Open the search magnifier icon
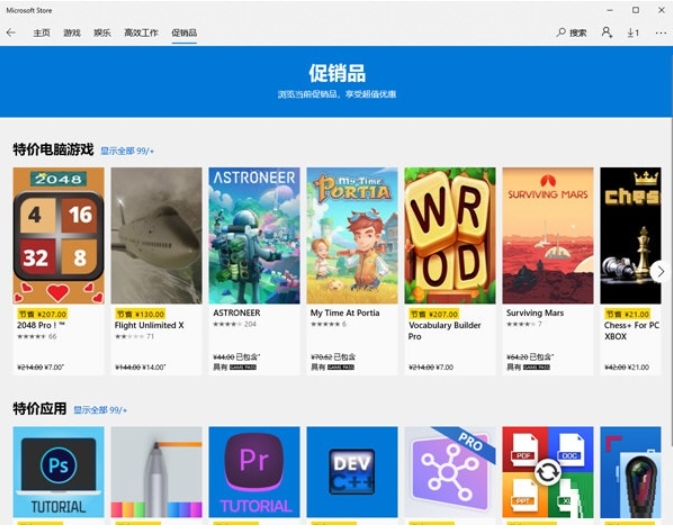Viewport: 673px width, 529px height. (x=561, y=33)
